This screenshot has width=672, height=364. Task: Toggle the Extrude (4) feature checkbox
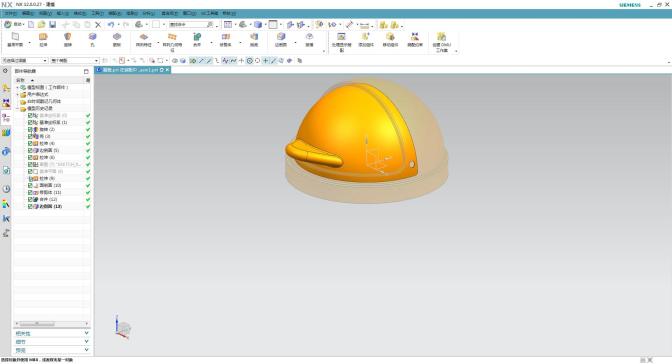[30, 143]
